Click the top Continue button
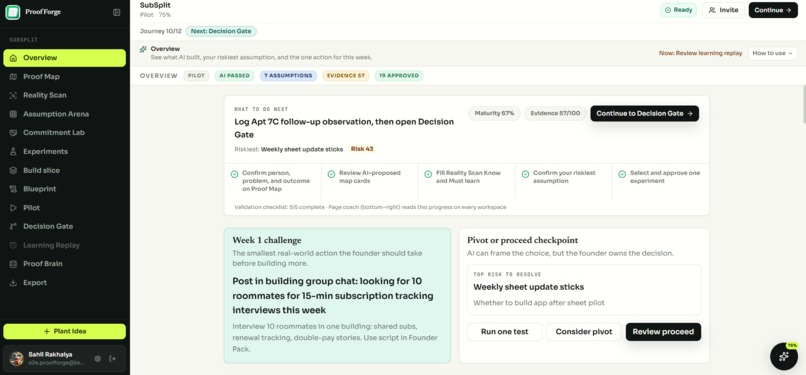Image resolution: width=806 pixels, height=375 pixels. [773, 10]
